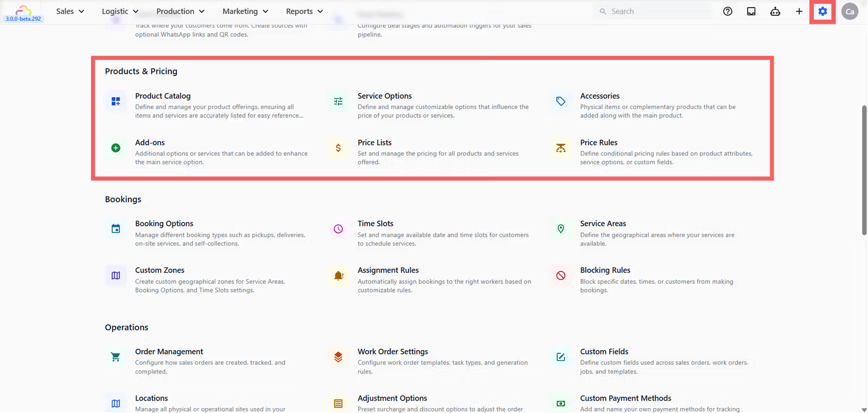Click the 'Operations' section heading
This screenshot has height=413, width=868.
pos(126,327)
